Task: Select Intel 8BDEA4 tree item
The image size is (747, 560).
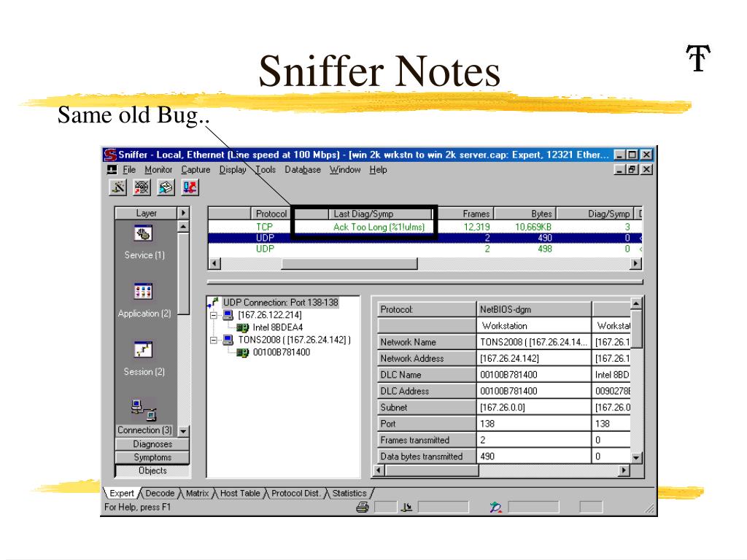Action: [278, 327]
